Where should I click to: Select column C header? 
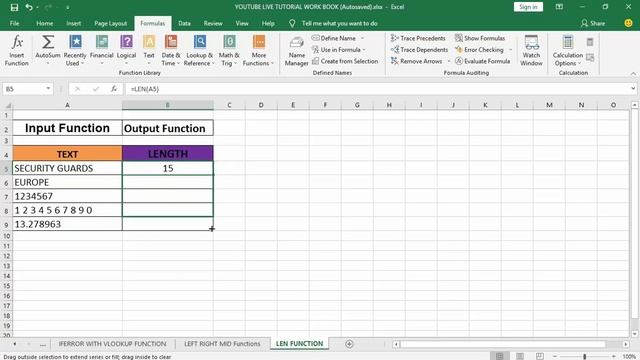pos(229,105)
